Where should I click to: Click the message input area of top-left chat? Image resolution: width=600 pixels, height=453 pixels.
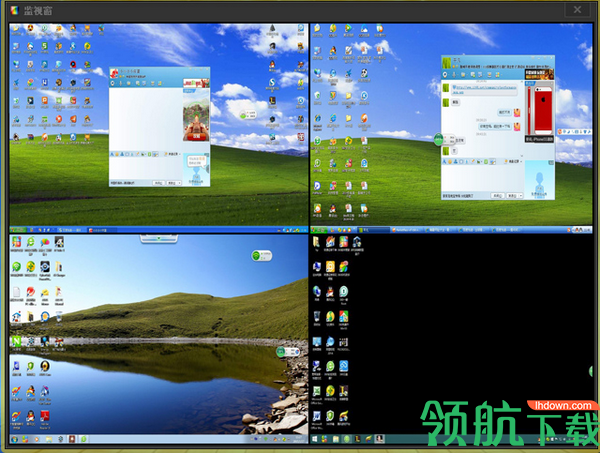(146, 168)
